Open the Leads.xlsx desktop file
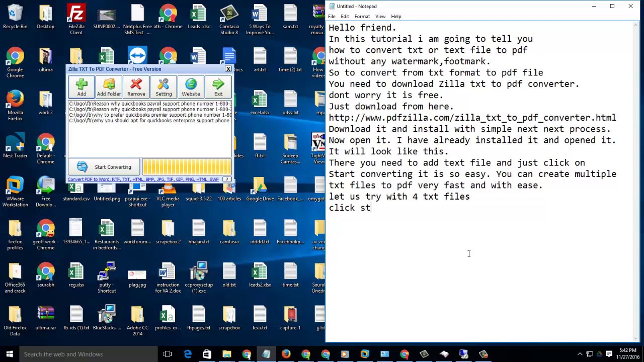The image size is (644, 362). pos(198,17)
